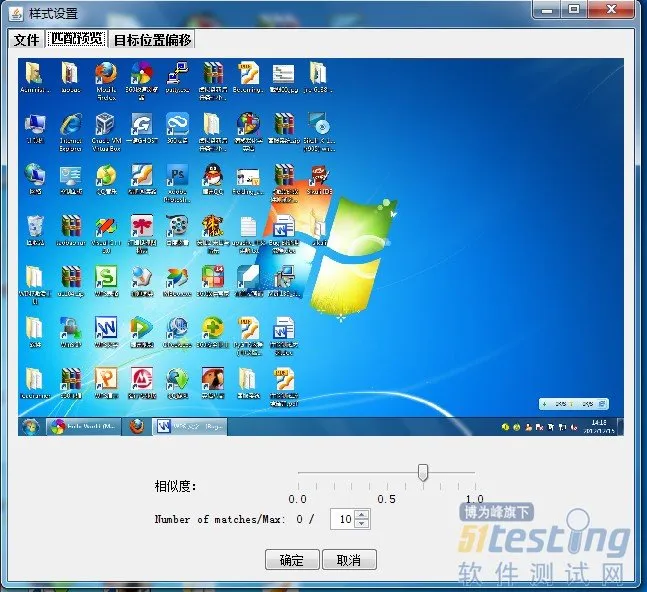This screenshot has height=592, width=647.
Task: Click the Firefox icon in previewed taskbar
Action: click(x=137, y=427)
